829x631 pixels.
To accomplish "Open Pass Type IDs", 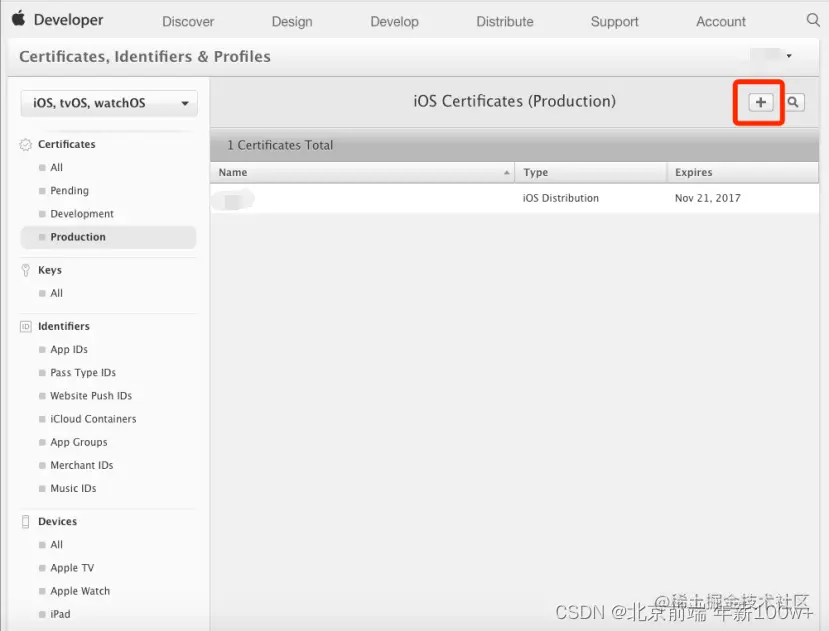I will coord(83,373).
